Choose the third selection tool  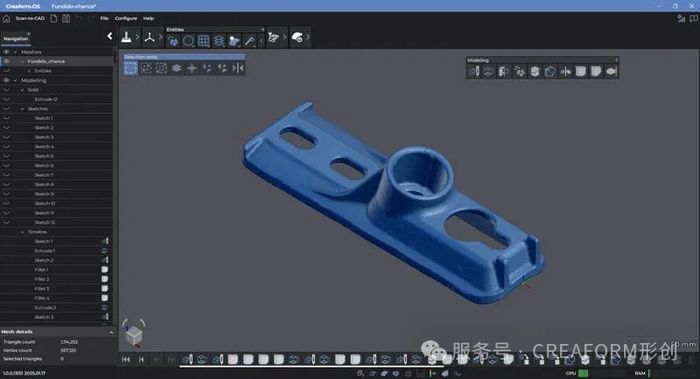pyautogui.click(x=161, y=68)
